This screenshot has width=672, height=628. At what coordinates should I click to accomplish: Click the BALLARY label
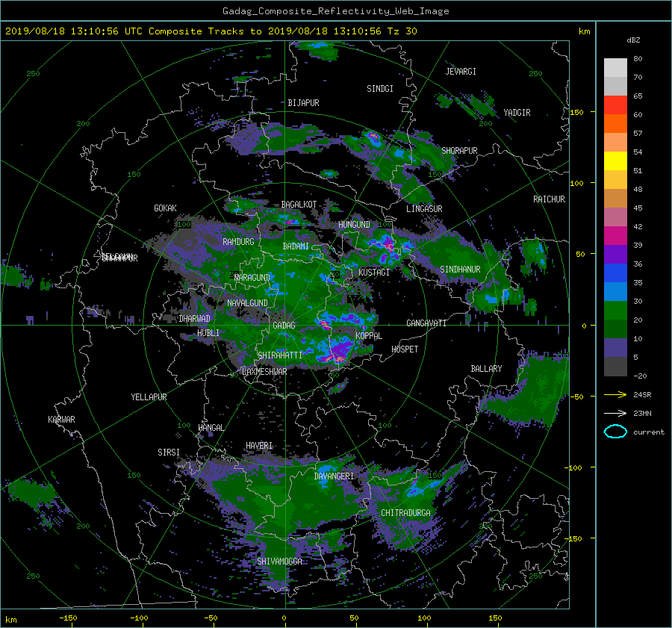[486, 369]
